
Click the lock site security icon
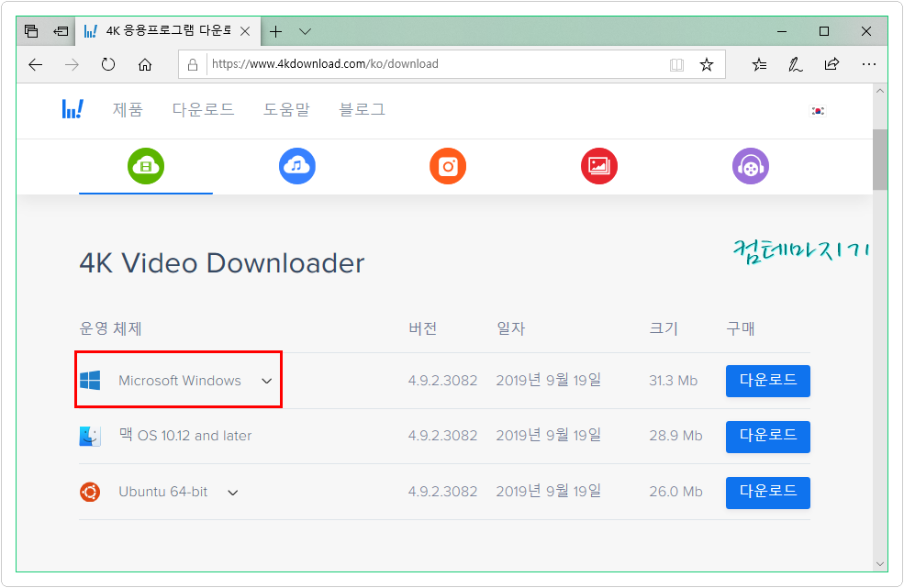pos(193,64)
